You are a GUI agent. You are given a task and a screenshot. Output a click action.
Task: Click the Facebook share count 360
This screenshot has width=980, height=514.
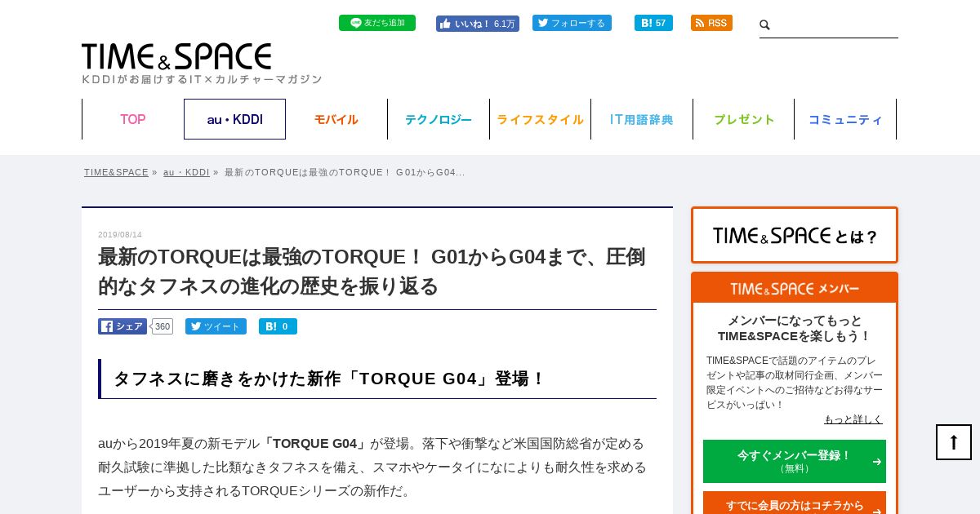[x=163, y=326]
